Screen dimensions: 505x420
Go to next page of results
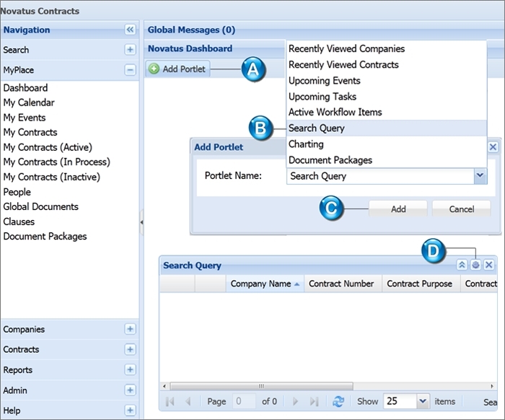295,401
